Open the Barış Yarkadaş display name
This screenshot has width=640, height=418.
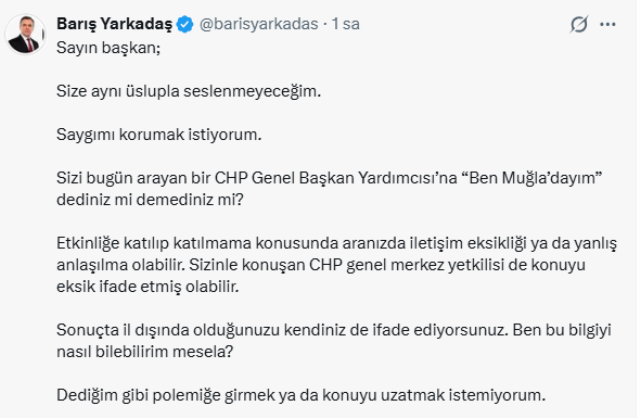point(115,24)
